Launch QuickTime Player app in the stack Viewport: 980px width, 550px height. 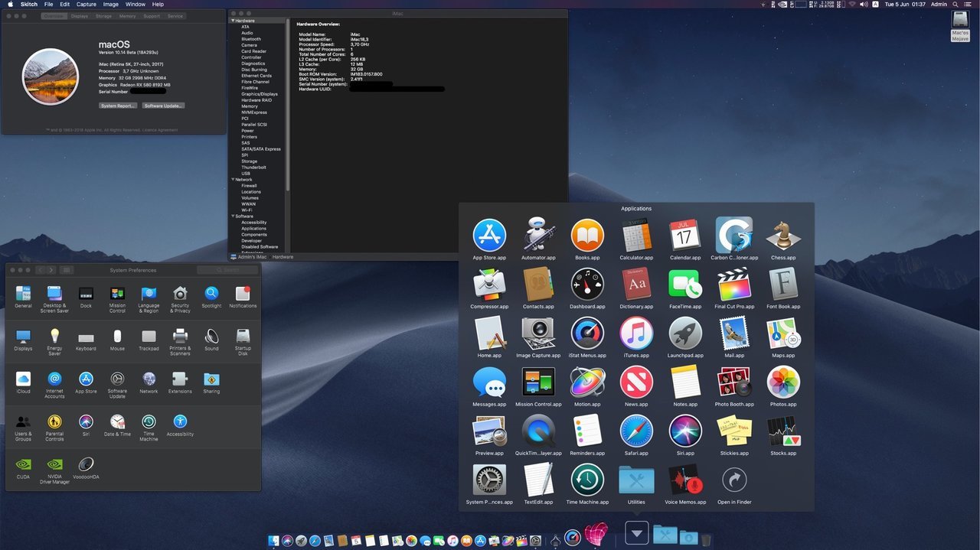click(538, 434)
